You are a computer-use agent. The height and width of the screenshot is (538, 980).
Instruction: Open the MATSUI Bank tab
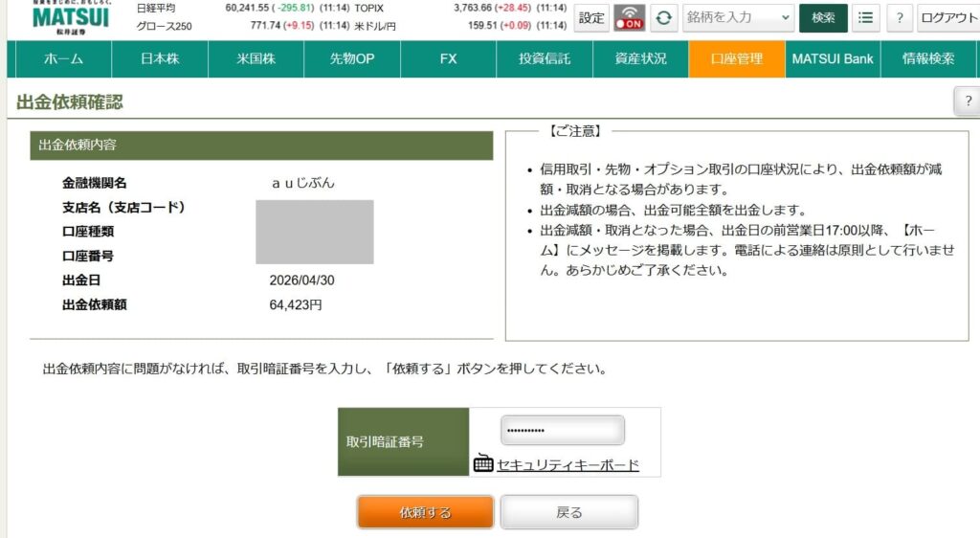[x=832, y=59]
